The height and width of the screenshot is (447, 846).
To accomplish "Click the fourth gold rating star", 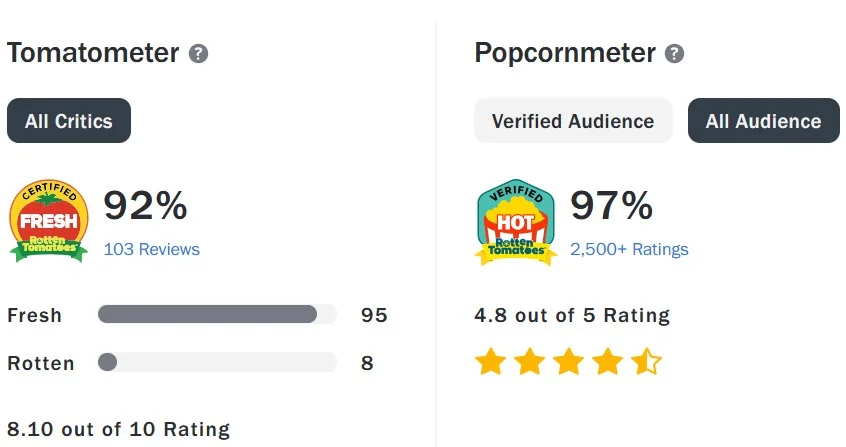I will click(x=608, y=361).
